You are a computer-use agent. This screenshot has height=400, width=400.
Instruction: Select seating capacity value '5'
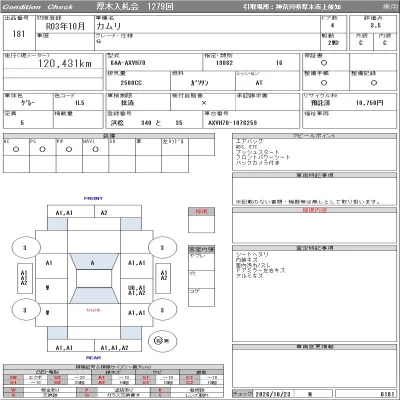point(22,123)
